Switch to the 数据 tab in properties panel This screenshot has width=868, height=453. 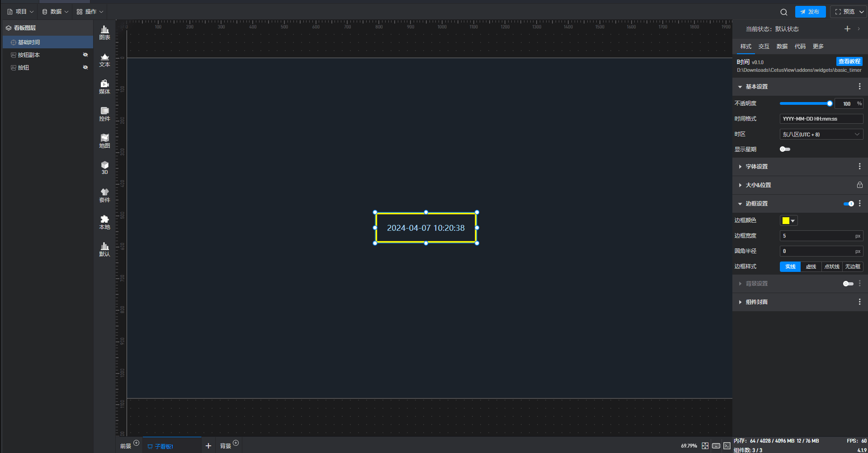782,47
